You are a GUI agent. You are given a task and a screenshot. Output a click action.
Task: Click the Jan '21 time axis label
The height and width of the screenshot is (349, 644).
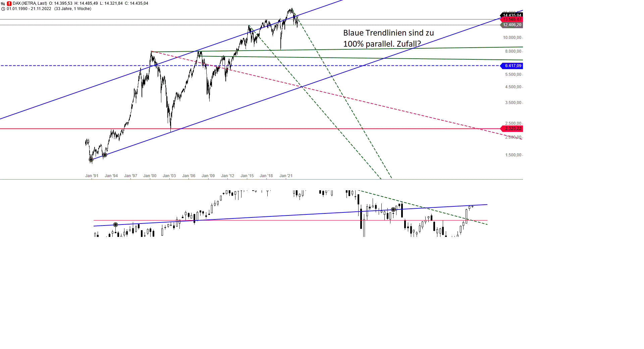(x=286, y=176)
